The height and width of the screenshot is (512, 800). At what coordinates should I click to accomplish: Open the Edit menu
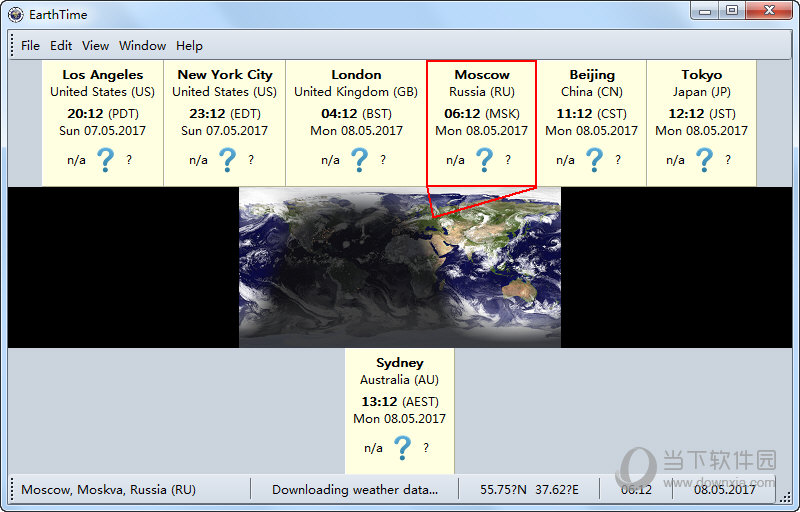click(x=61, y=45)
